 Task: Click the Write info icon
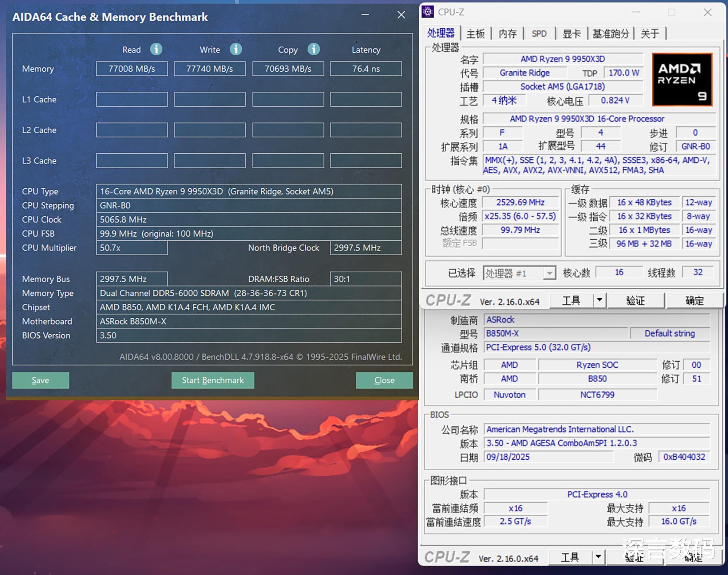236,49
